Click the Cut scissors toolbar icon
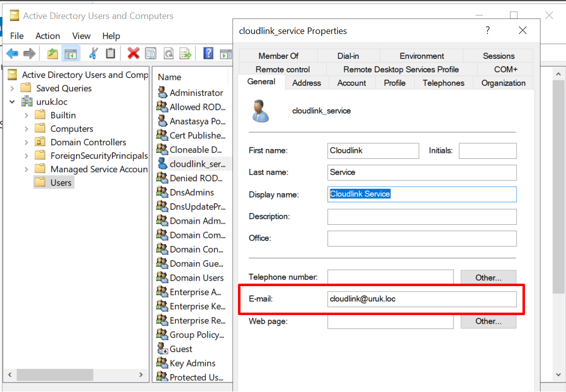This screenshot has height=392, width=566. [93, 53]
